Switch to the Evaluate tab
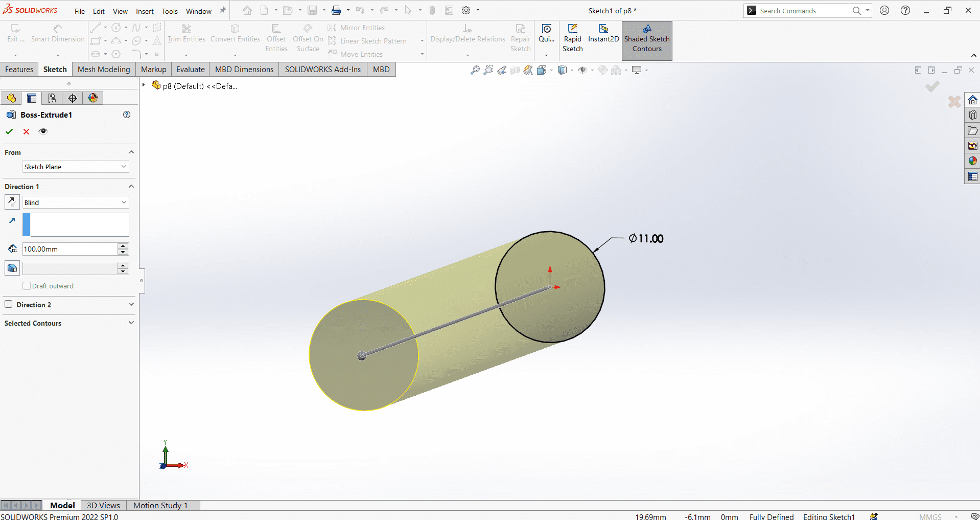The image size is (980, 520). click(191, 70)
